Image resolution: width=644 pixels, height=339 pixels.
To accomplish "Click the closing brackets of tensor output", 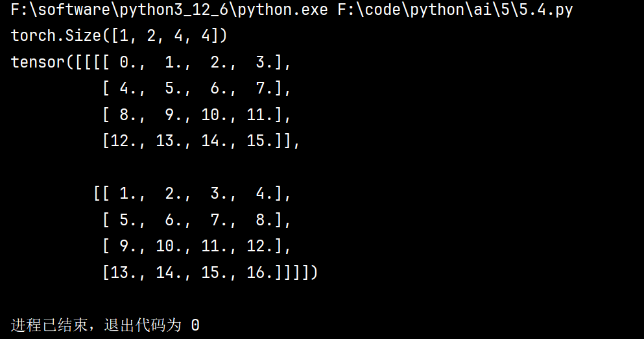I will tap(296, 273).
